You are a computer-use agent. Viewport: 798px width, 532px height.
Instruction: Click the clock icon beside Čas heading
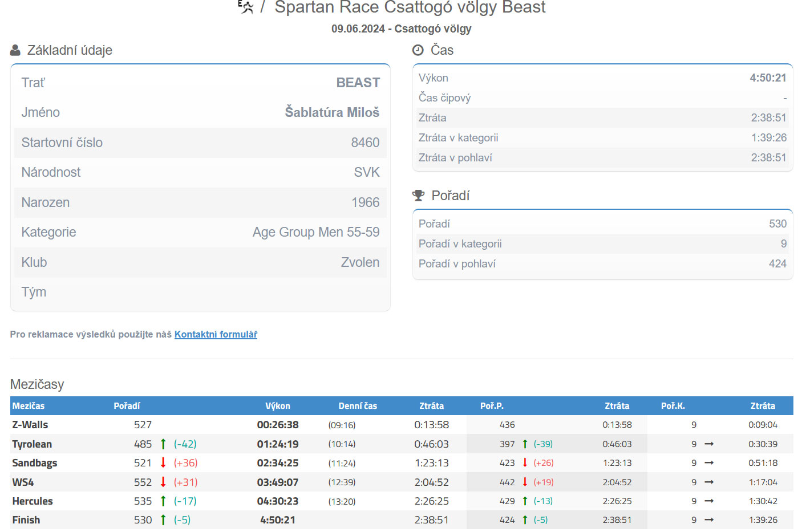click(418, 50)
